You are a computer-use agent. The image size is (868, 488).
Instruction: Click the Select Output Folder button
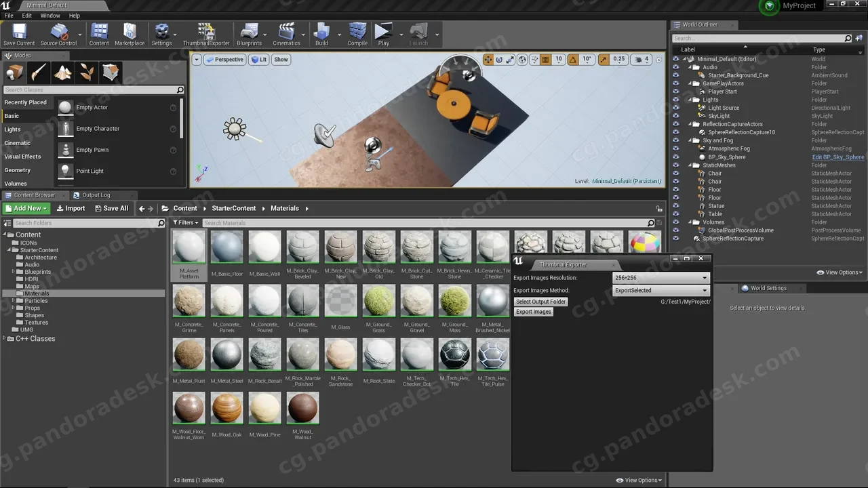[540, 302]
